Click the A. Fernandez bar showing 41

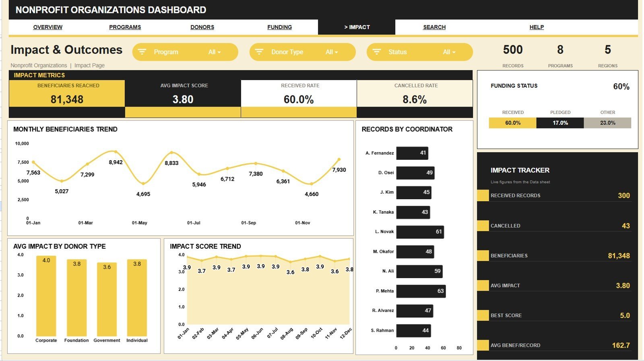point(412,153)
